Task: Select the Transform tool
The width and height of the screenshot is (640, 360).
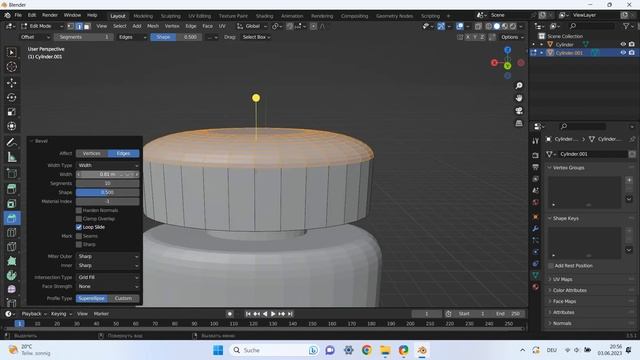Action: [11, 126]
